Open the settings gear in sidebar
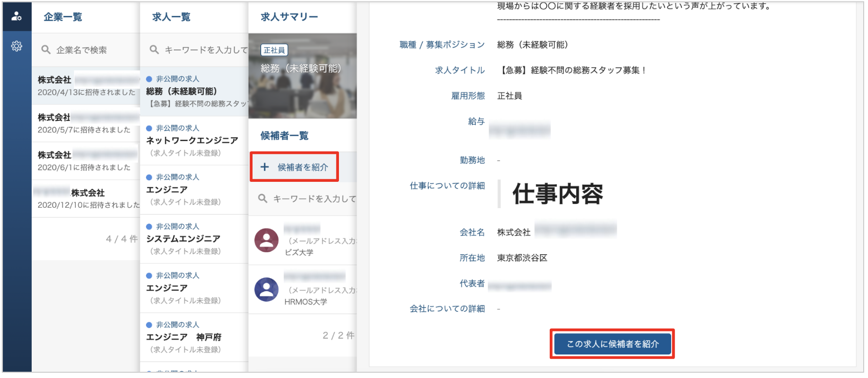Screen dimensions: 868x378 [x=17, y=46]
